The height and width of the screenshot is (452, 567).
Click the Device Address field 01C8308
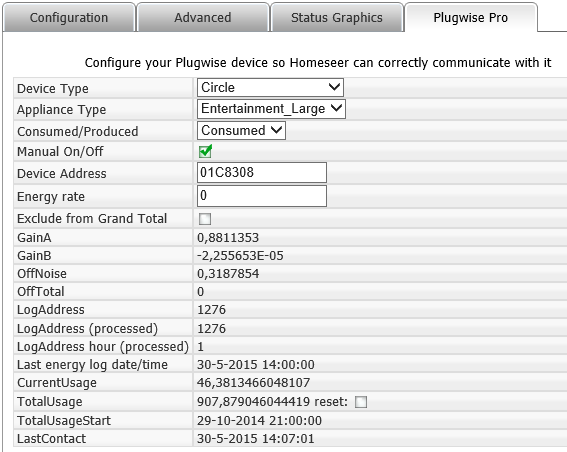tap(262, 172)
